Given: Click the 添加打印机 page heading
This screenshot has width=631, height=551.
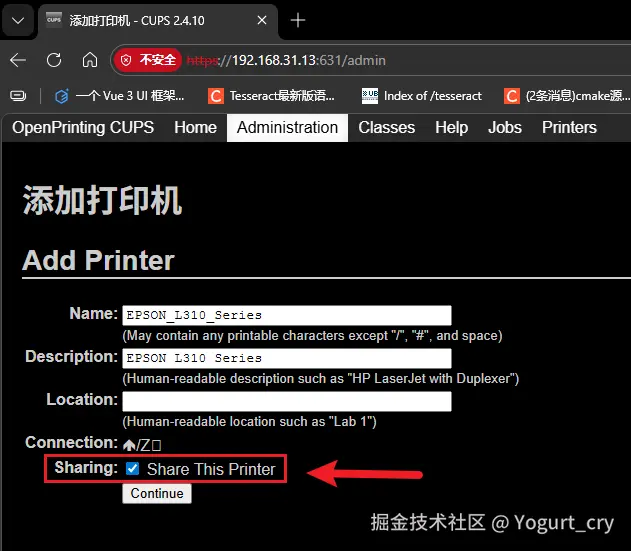Looking at the screenshot, I should 102,200.
